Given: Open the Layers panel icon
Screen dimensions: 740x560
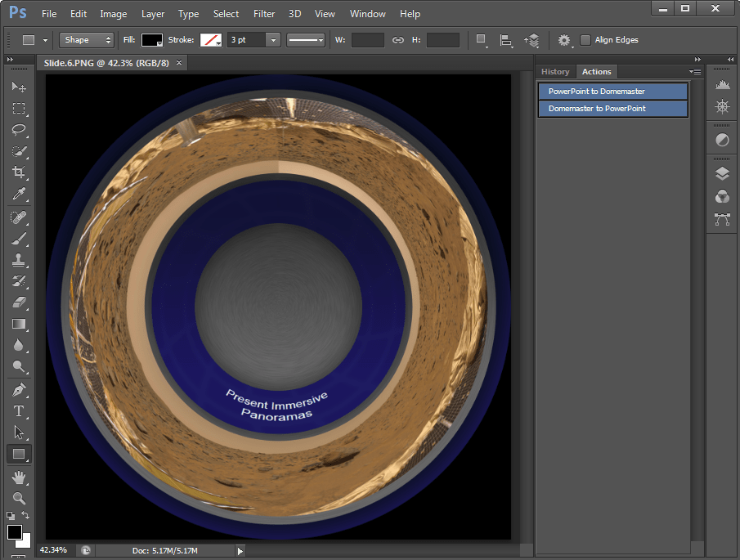Looking at the screenshot, I should coord(722,173).
